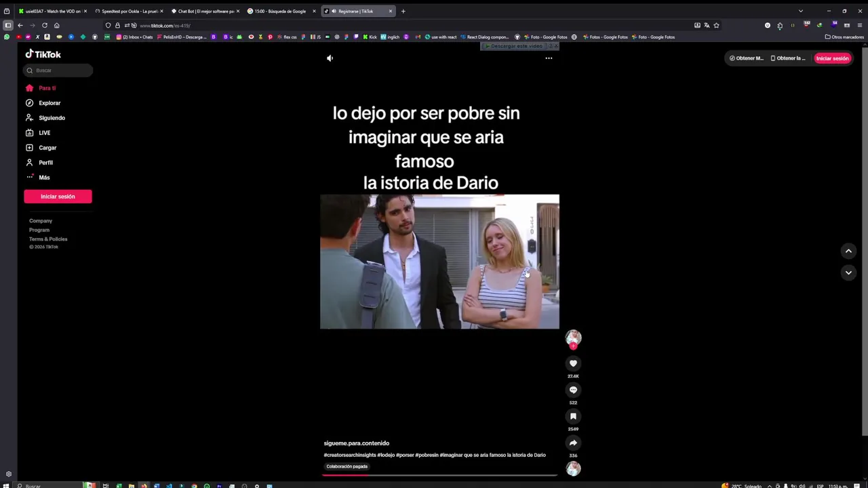Screen dimensions: 868x488
Task: Toggle the browser sidebar panel button
Action: coord(7,26)
